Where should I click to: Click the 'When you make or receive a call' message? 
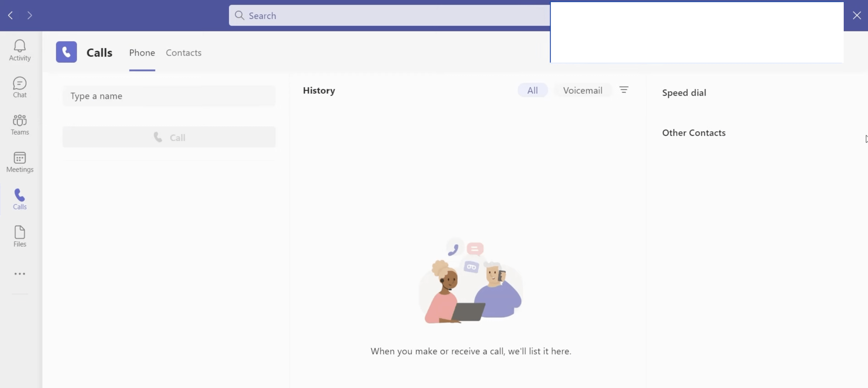[471, 351]
